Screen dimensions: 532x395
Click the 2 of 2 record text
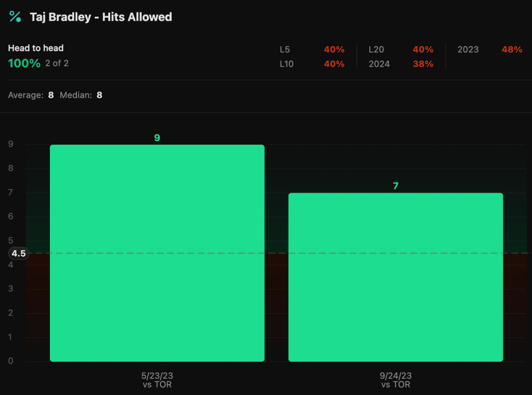pos(57,63)
